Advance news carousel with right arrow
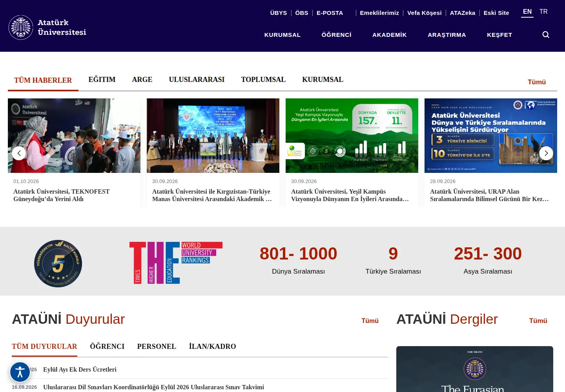Viewport: 565px width, 392px height. point(546,153)
